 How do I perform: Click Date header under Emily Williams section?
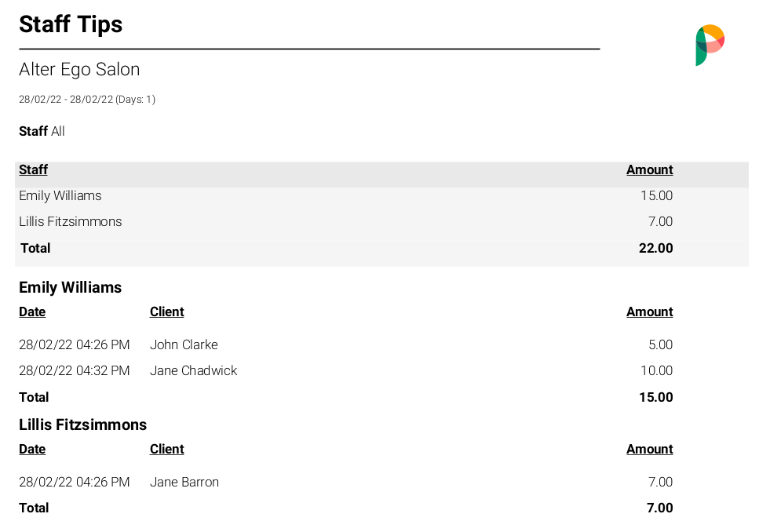click(32, 312)
